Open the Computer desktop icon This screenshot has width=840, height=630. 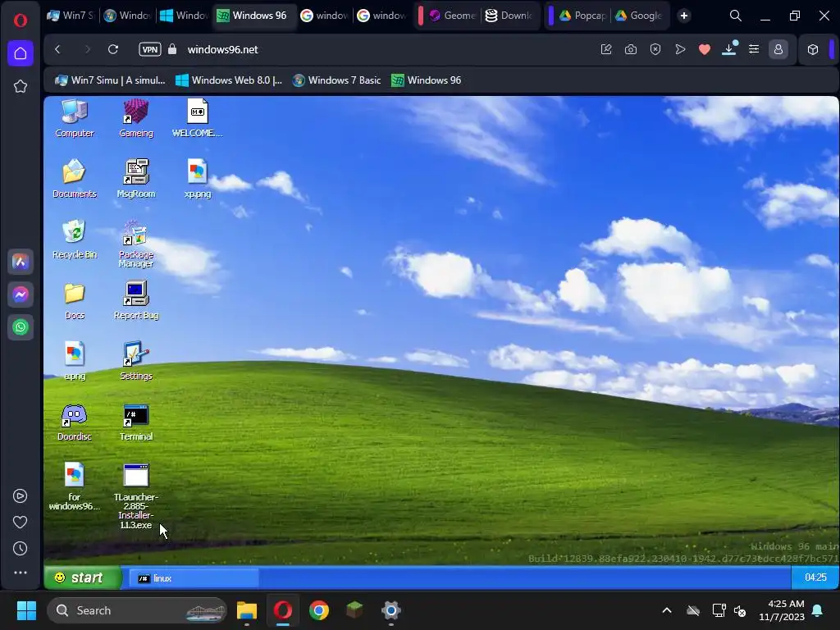tap(75, 118)
